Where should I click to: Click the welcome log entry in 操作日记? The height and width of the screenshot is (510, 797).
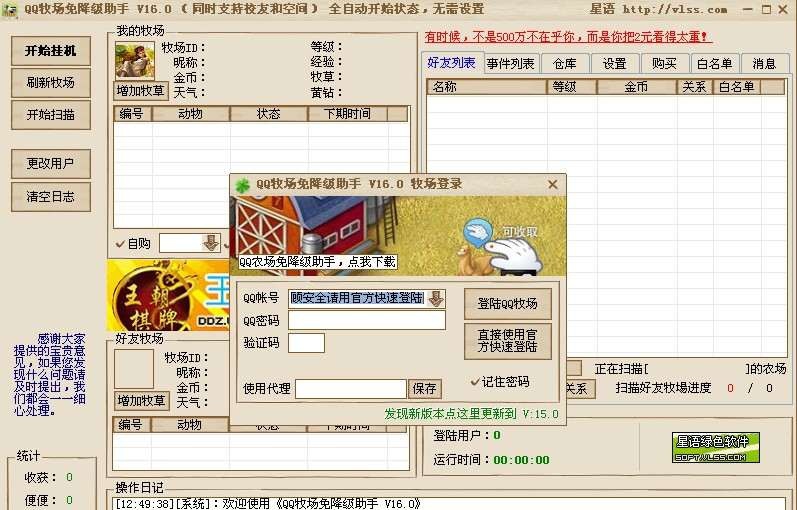click(x=268, y=504)
